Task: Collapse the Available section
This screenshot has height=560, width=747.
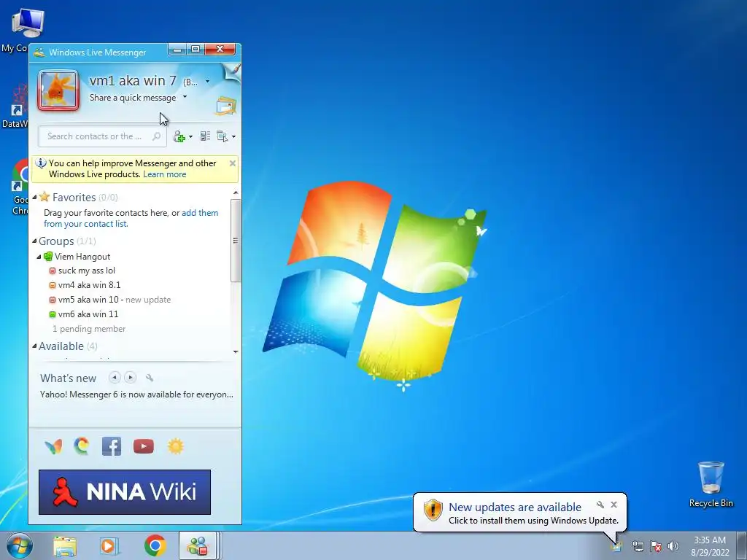Action: (34, 346)
